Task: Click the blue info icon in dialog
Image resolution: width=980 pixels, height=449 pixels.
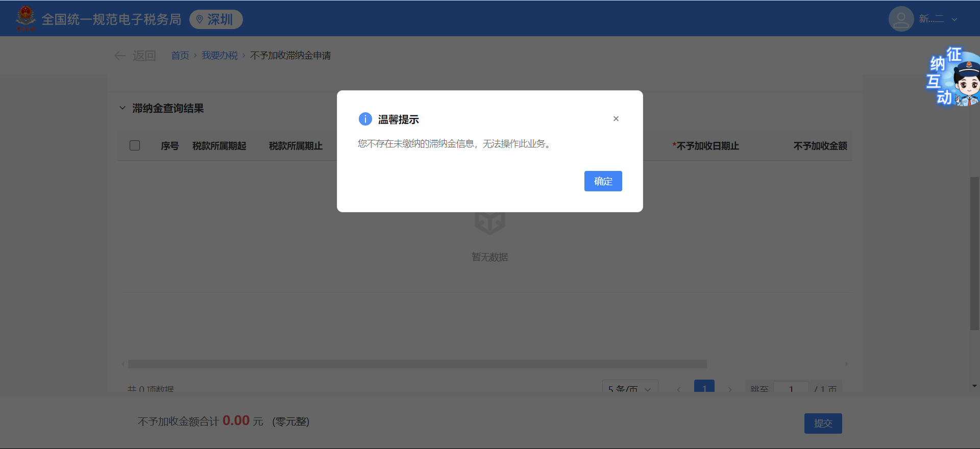Action: point(365,119)
